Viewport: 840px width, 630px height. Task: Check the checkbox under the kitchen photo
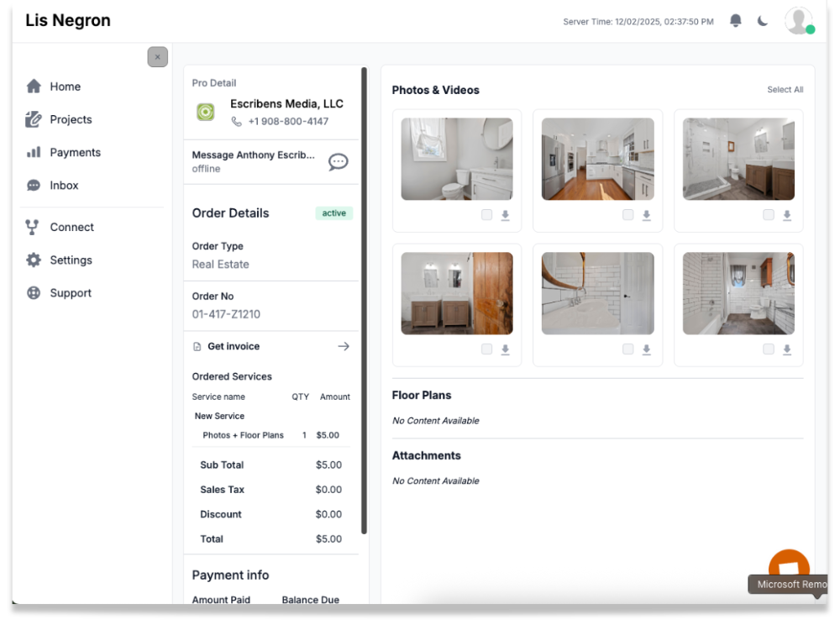(627, 215)
